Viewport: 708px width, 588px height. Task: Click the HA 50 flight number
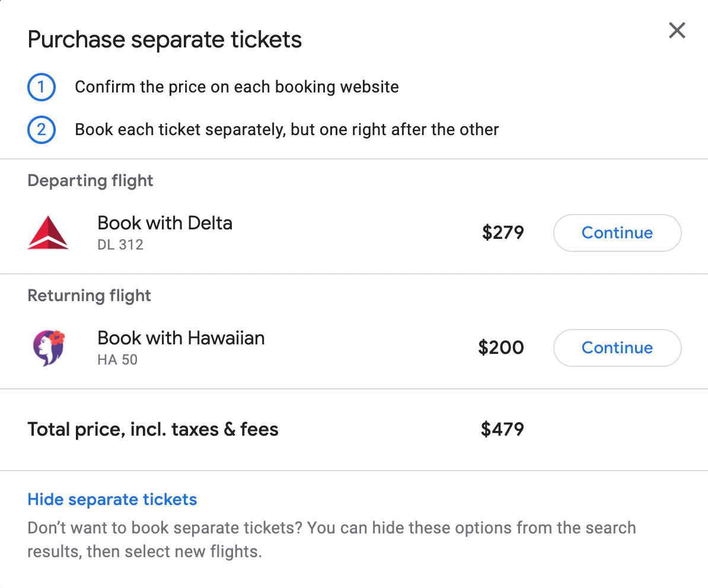(x=117, y=359)
